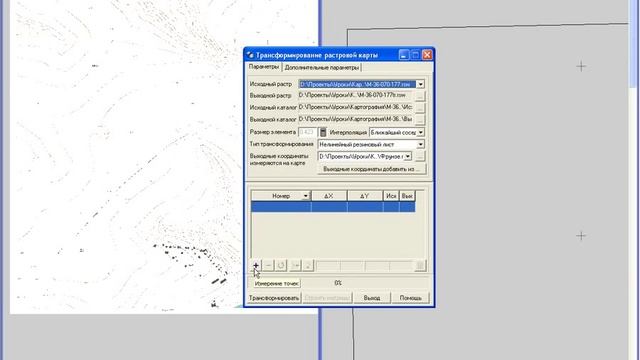Click the Размер элемента value field
This screenshot has width=640, height=360.
point(308,132)
